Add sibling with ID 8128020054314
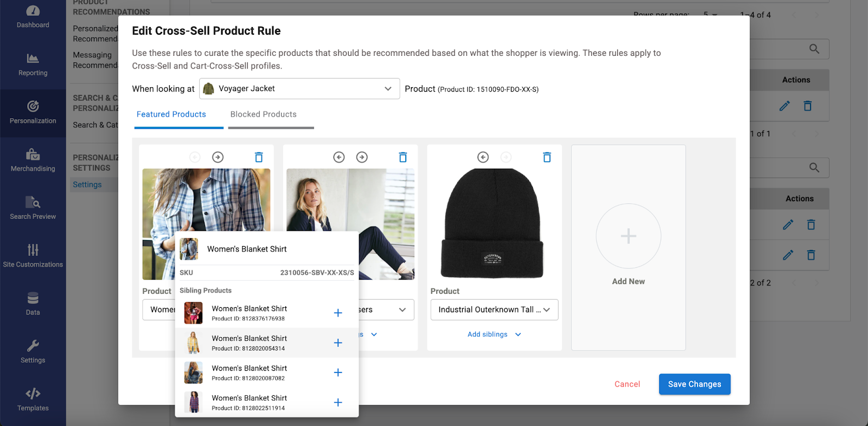Screen dimensions: 868x426 click(x=338, y=343)
